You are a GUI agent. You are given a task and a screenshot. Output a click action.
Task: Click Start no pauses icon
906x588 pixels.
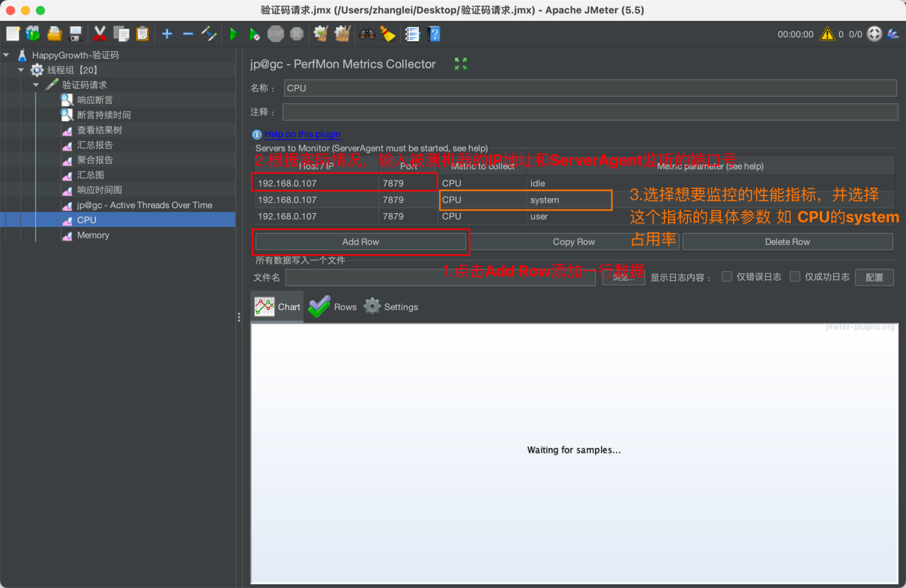point(255,34)
